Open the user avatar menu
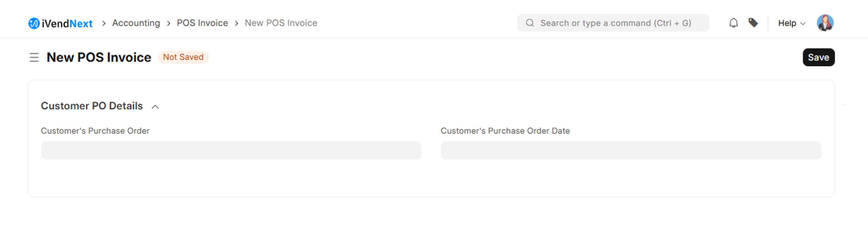The height and width of the screenshot is (228, 868). (825, 23)
